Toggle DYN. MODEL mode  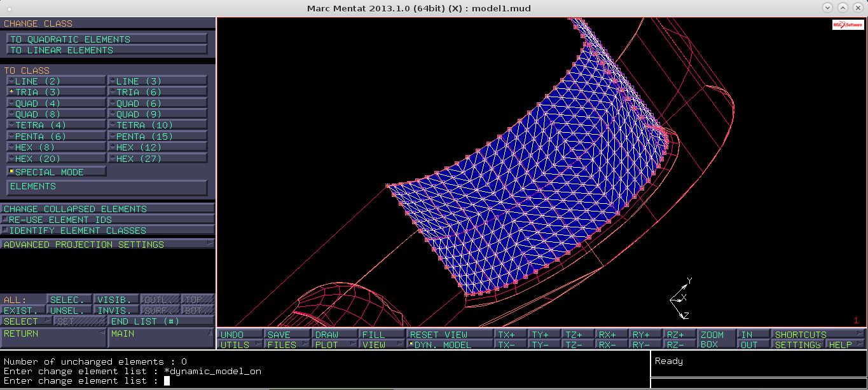click(450, 345)
